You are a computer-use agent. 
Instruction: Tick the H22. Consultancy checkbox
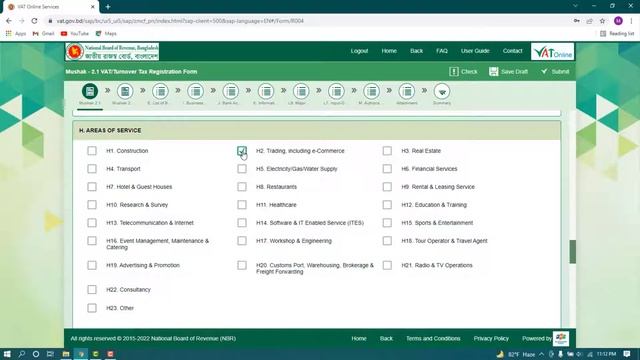point(92,289)
